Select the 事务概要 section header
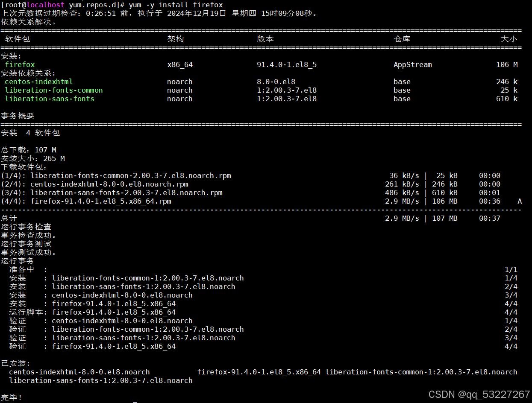Screen dimensions: 532x403 point(17,116)
